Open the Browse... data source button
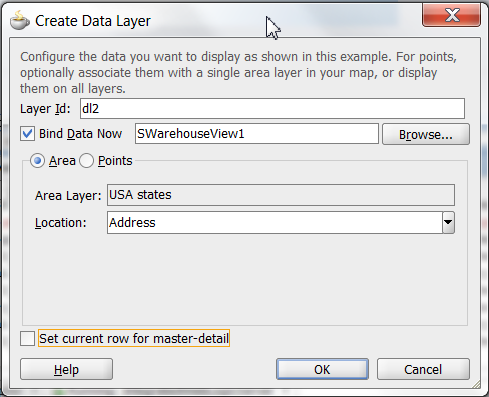 (x=426, y=134)
